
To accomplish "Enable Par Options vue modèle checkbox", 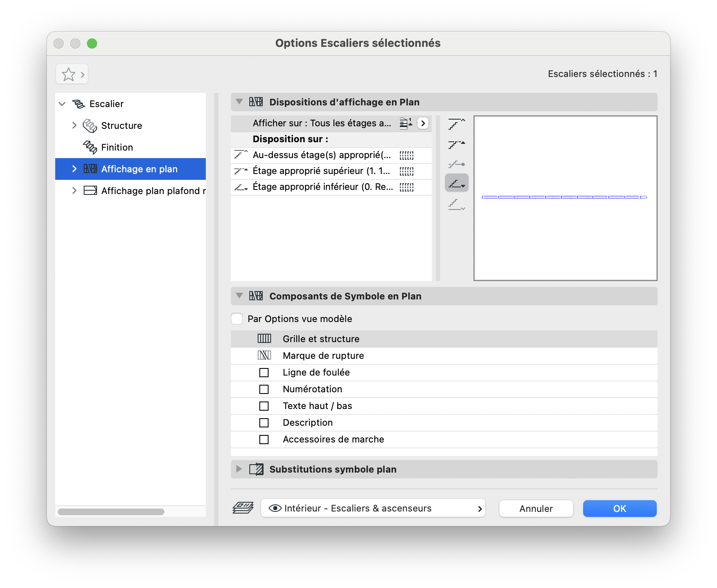I will [x=237, y=319].
